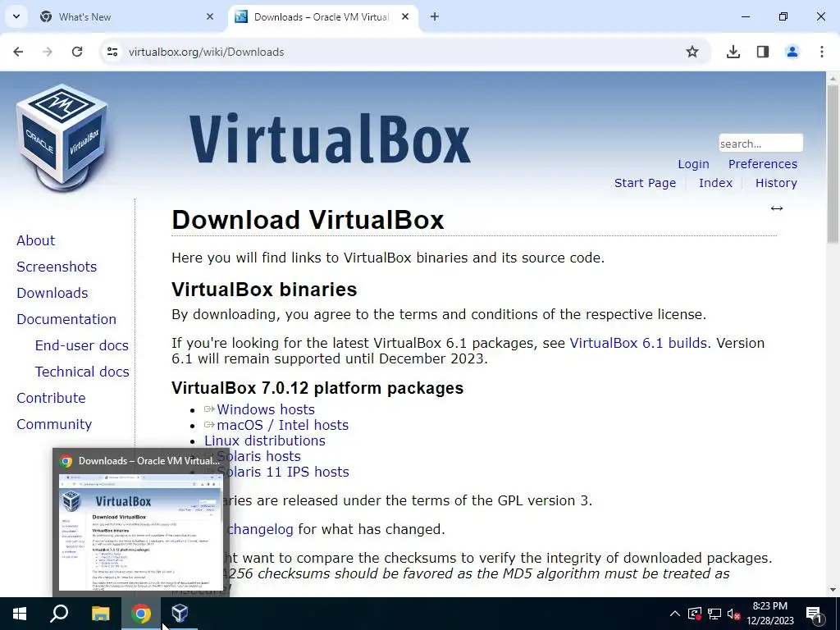The width and height of the screenshot is (840, 630).
Task: Open VirtualBox from the taskbar
Action: point(180,614)
